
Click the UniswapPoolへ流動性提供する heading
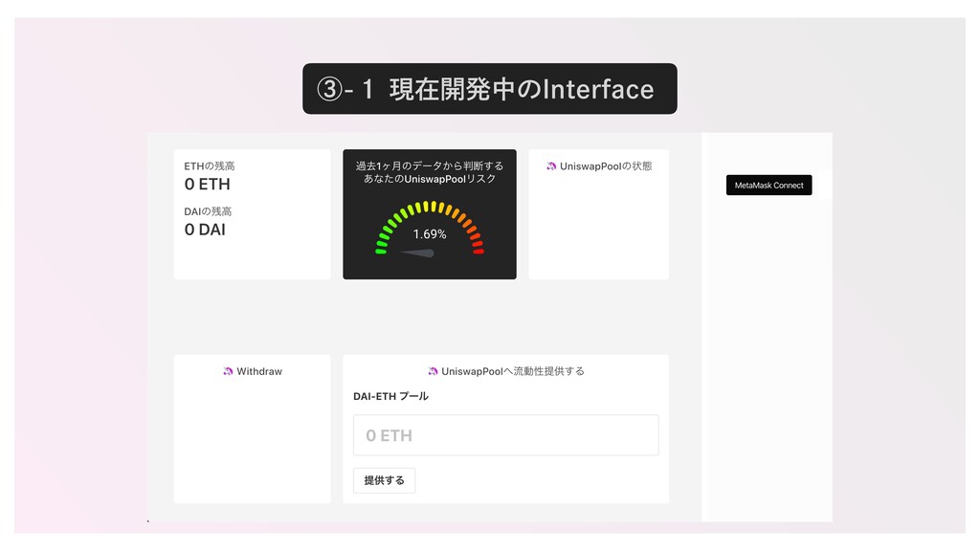pos(513,371)
